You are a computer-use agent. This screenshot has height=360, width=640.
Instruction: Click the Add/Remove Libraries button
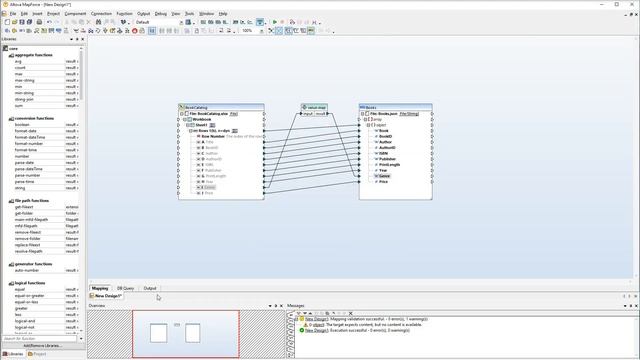tap(43, 346)
